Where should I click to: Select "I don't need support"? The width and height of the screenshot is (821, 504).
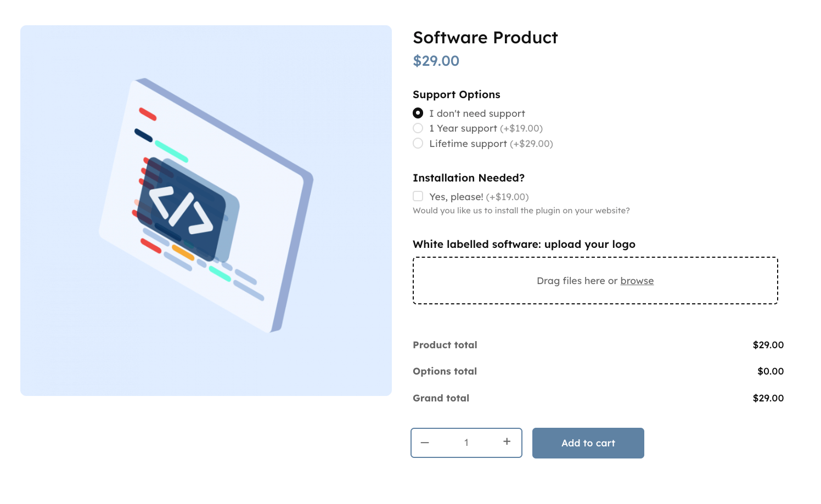pos(418,112)
